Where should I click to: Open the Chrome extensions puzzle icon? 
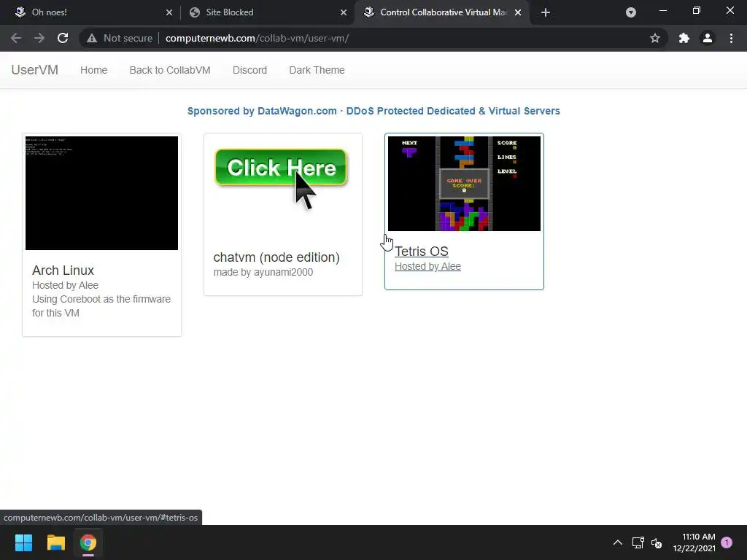coord(684,38)
